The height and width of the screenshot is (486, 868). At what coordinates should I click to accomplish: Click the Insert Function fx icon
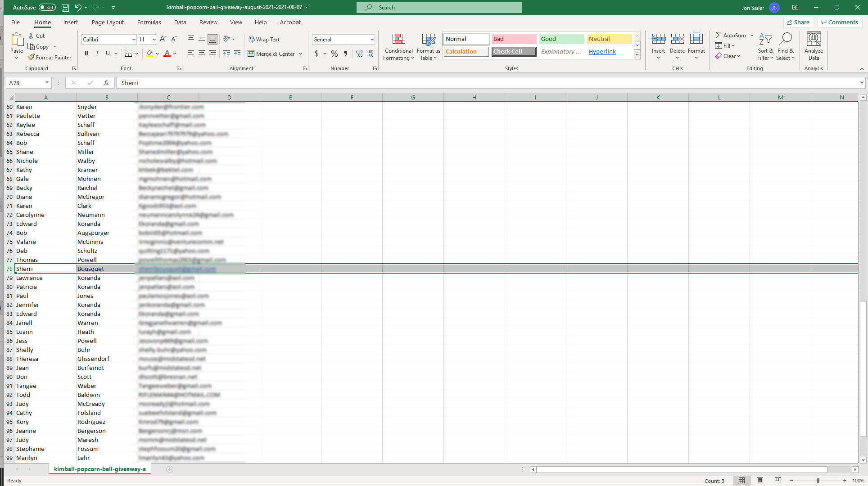106,83
